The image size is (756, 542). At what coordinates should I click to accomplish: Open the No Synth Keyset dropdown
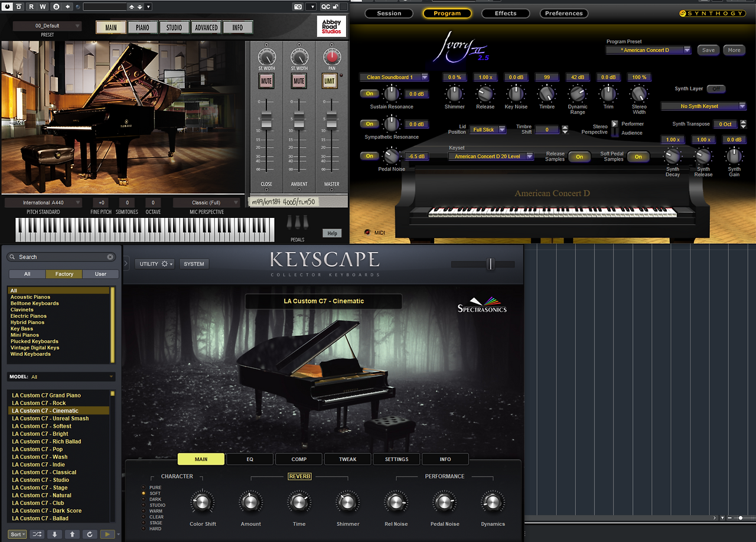703,106
